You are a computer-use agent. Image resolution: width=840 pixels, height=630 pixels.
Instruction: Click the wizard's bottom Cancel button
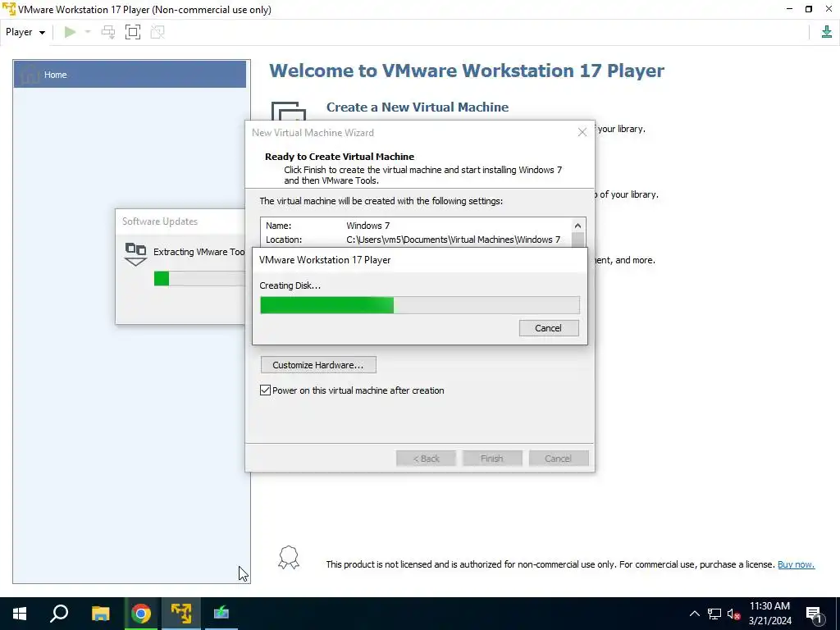point(558,459)
